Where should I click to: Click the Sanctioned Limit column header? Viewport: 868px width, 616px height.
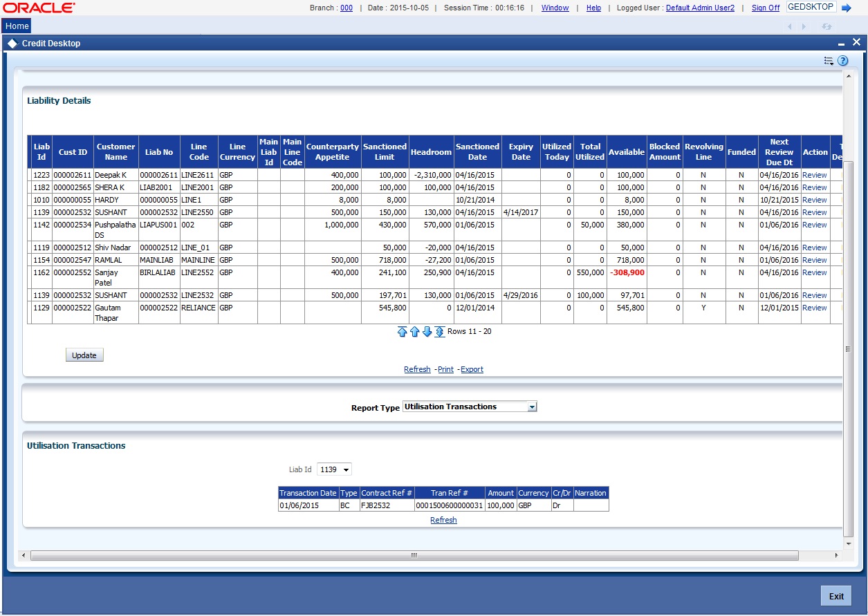tap(385, 152)
